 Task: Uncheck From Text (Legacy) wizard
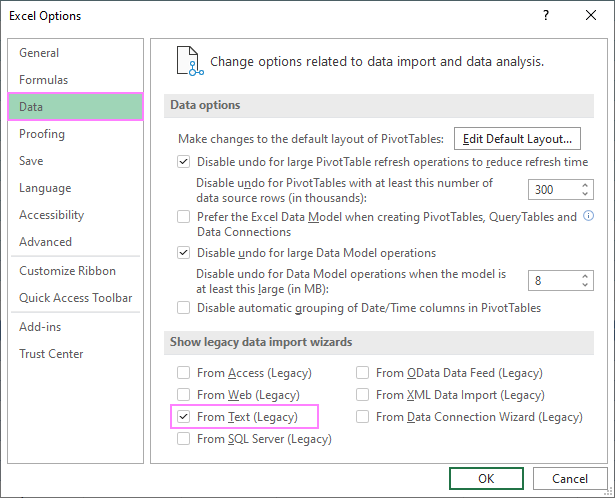pyautogui.click(x=184, y=416)
